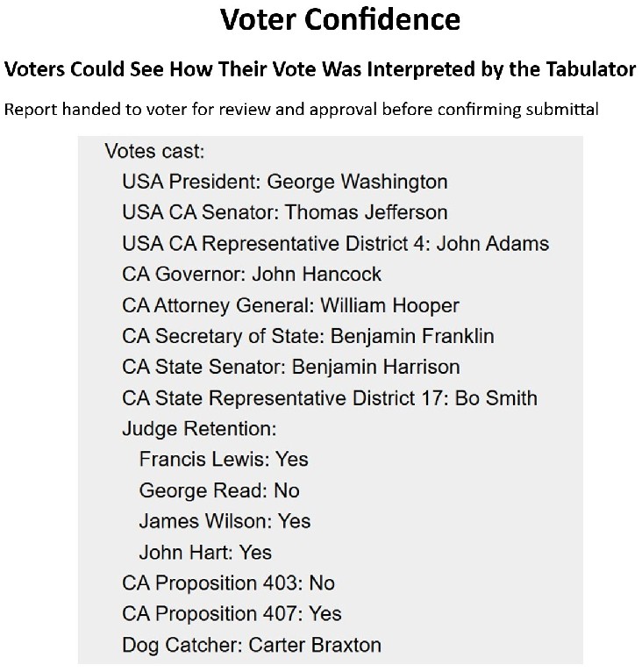Click the John Hart: Yes retention line
Image resolution: width=642 pixels, height=672 pixels.
point(205,553)
